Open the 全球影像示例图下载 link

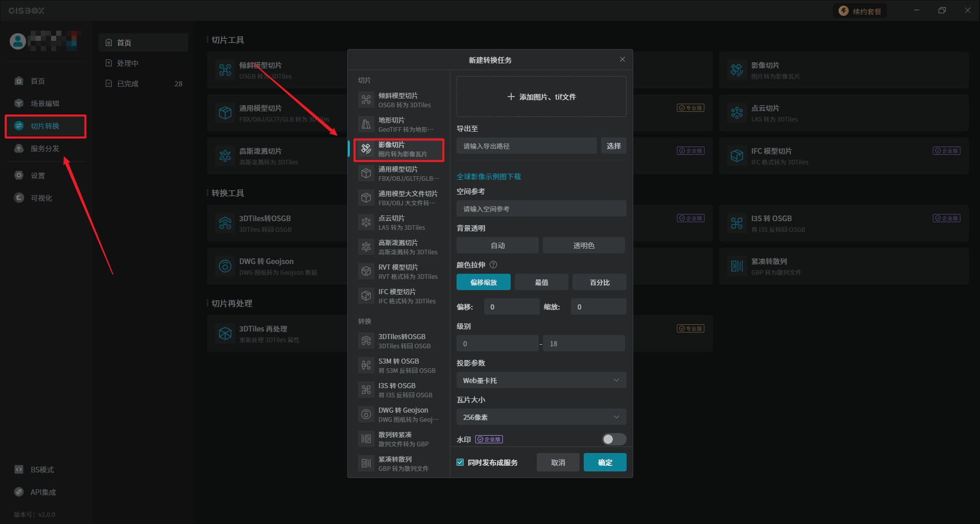[489, 176]
